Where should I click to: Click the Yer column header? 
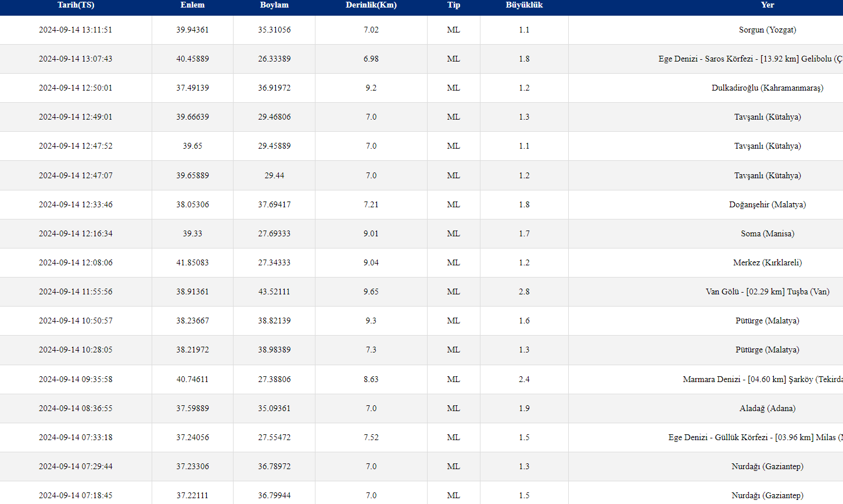click(x=767, y=5)
